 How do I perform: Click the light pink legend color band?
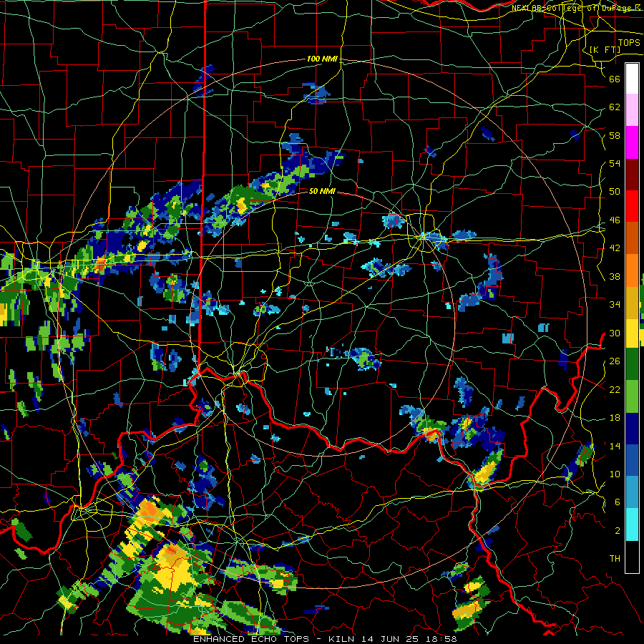tap(632, 110)
